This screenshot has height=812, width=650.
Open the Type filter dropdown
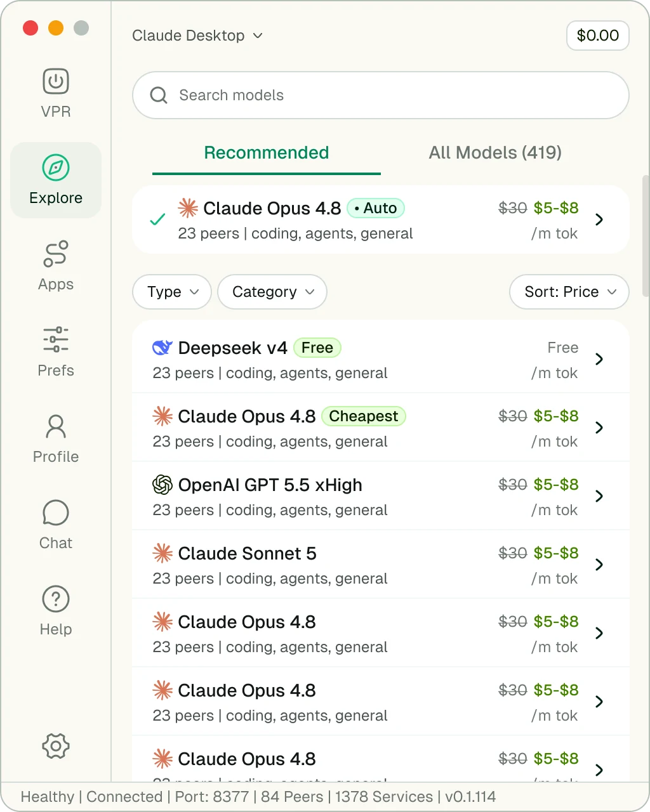pos(172,292)
